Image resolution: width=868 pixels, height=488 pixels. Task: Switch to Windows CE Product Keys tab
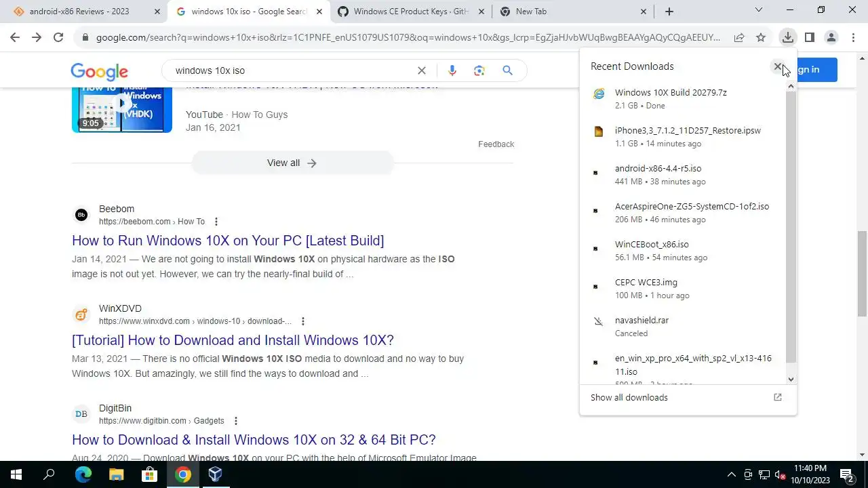410,12
